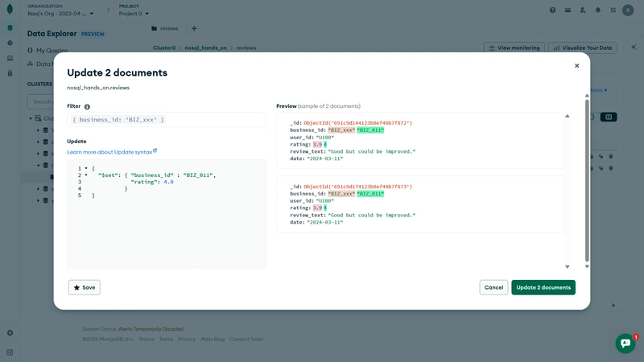Open the user profile avatar

point(628,10)
